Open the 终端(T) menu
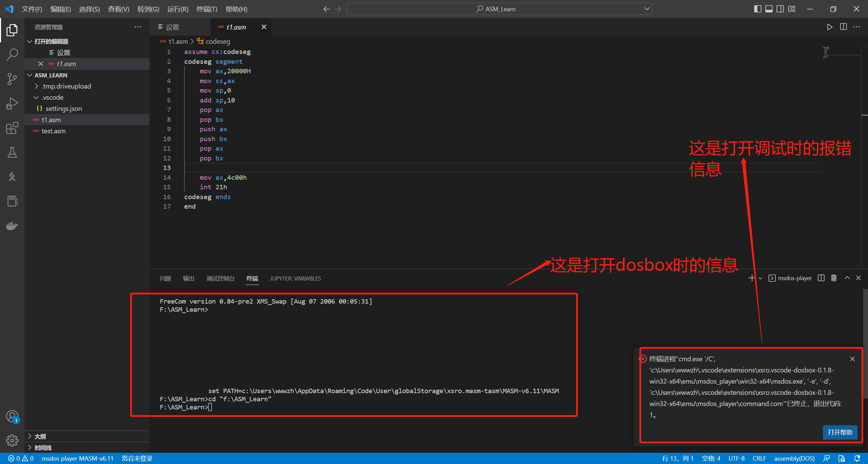Viewport: 868px width, 464px height. [x=207, y=9]
